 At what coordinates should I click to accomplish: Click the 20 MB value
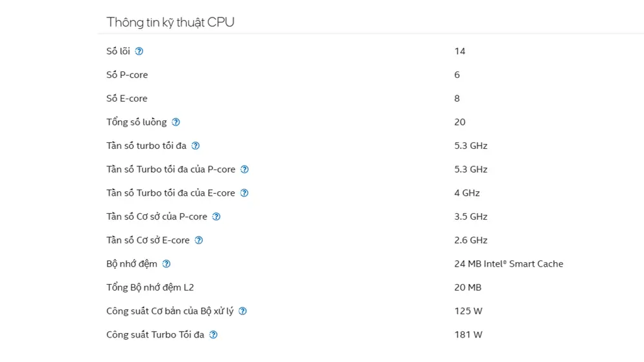(x=468, y=288)
